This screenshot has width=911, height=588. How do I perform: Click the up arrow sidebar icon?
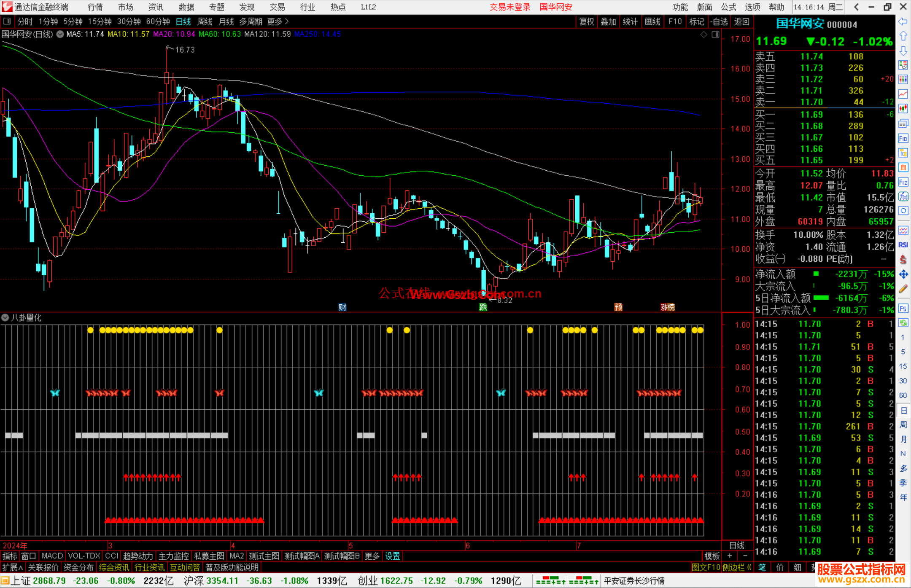coord(903,36)
